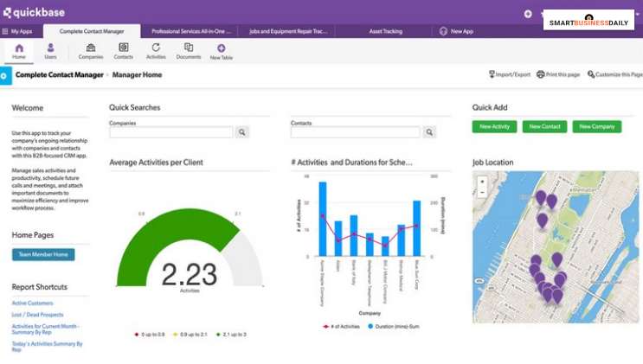This screenshot has width=643, height=364.
Task: Open Team Member Home page
Action: 43,254
